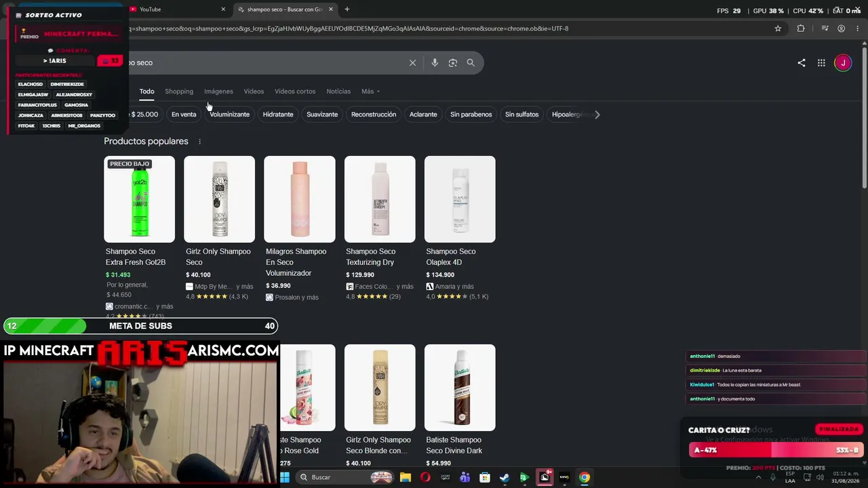Screen dimensions: 868x488
Task: Open options menu for Productos populares
Action: click(199, 142)
